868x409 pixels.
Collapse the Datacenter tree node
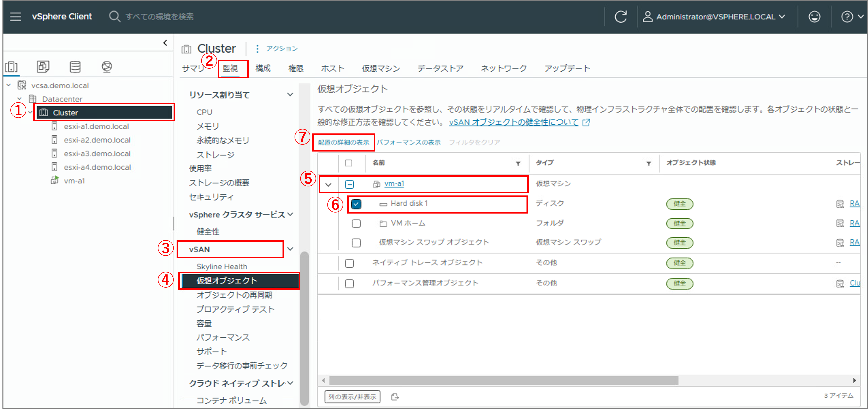coord(19,99)
